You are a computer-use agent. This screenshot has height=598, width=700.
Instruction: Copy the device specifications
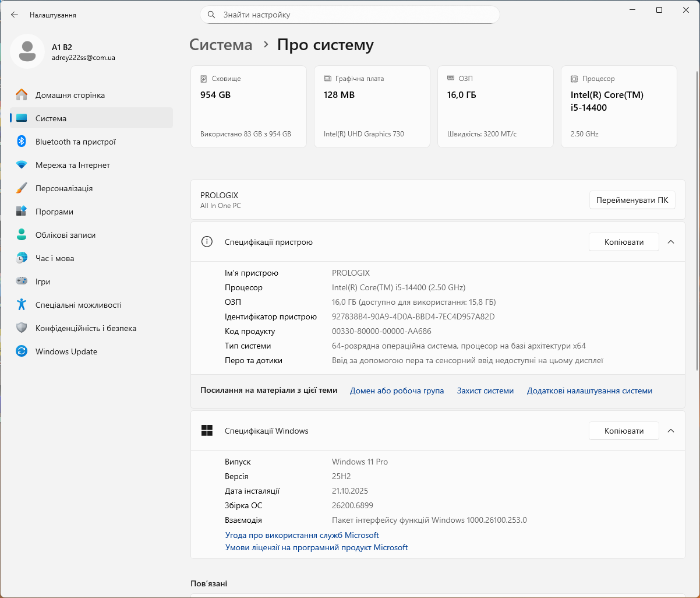tap(624, 242)
